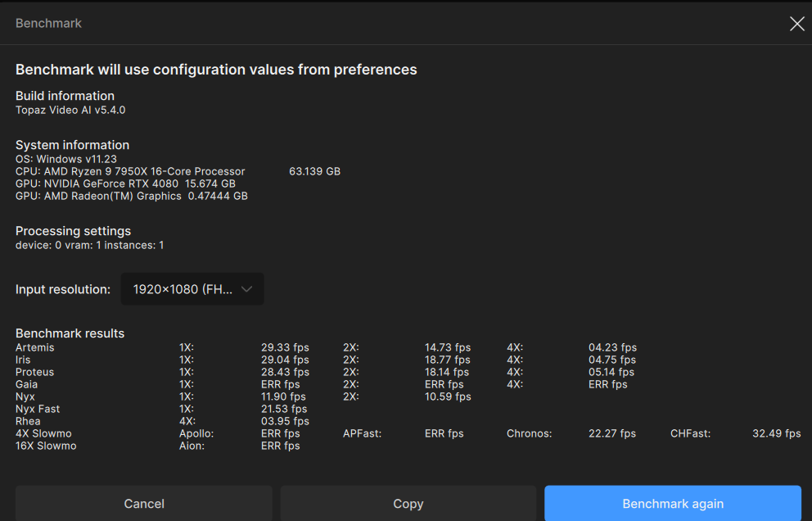812x521 pixels.
Task: Click Nyx 2X value 10.59 fps
Action: click(x=448, y=397)
